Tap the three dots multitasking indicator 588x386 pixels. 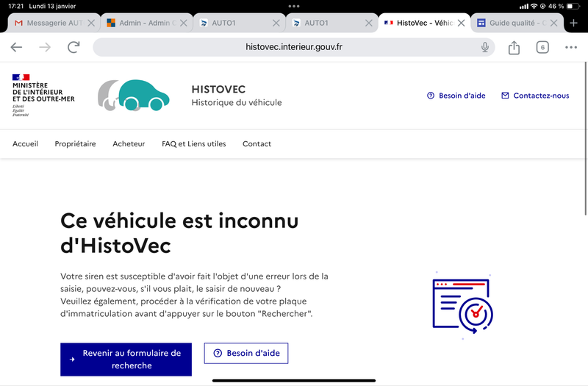(294, 6)
